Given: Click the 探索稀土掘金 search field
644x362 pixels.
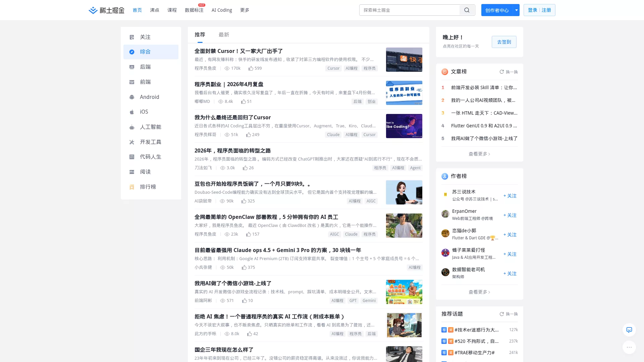Looking at the screenshot, I should (410, 10).
